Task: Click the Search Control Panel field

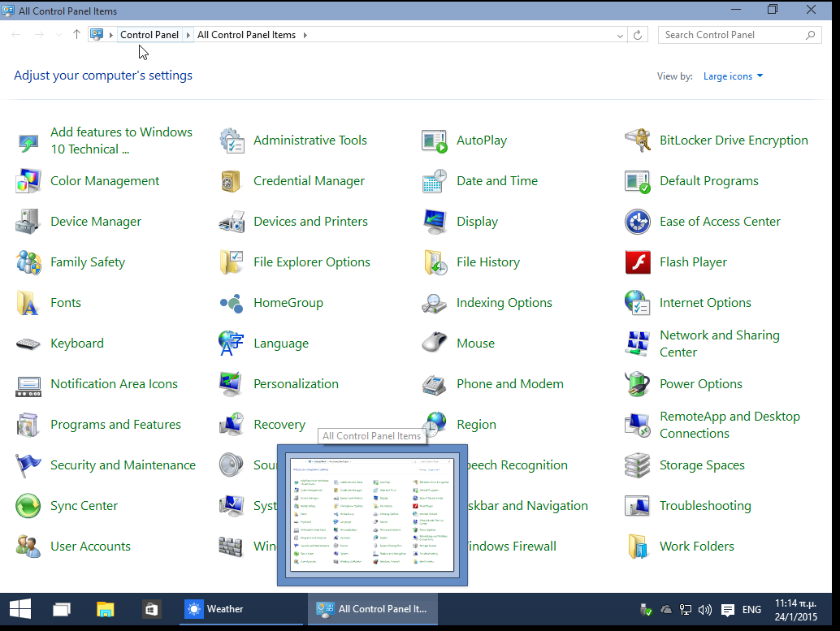Action: point(739,36)
